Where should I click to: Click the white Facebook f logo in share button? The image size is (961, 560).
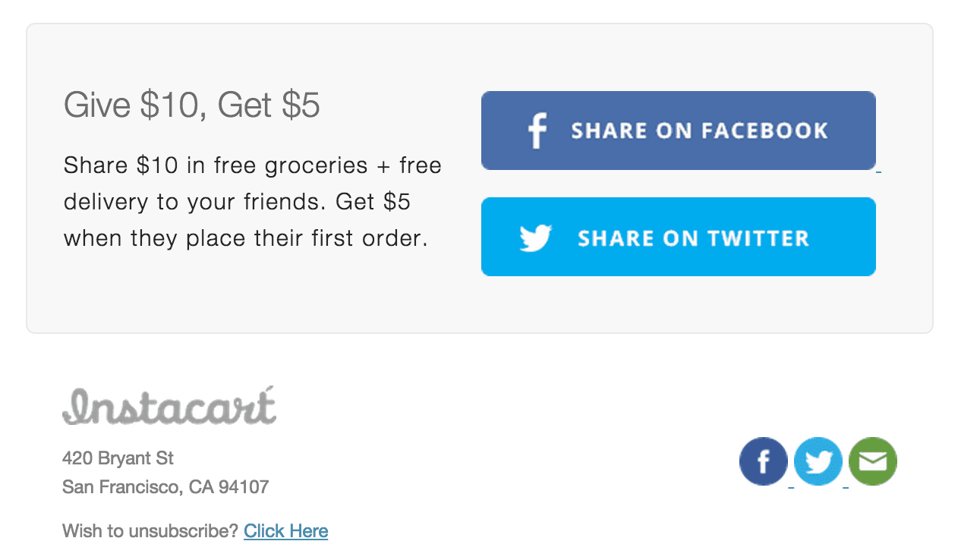coord(537,131)
